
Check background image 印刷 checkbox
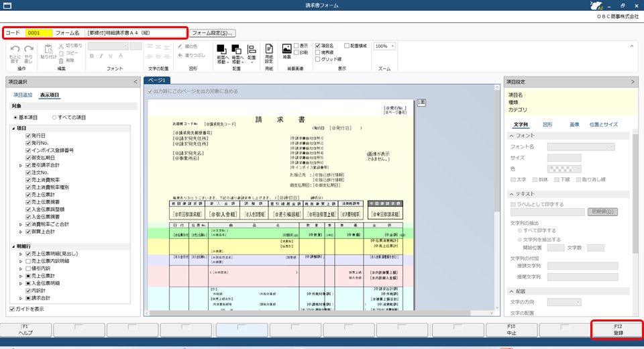pos(296,52)
